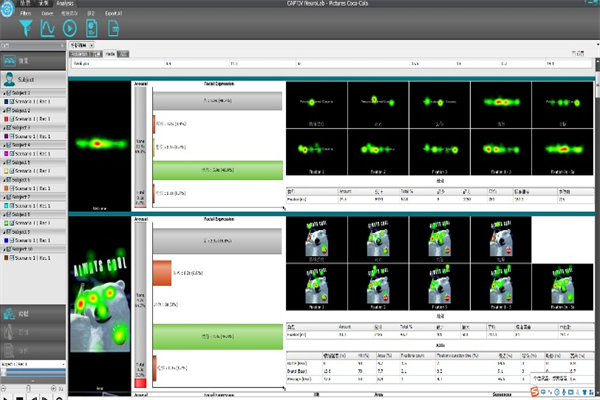600x400 pixels.
Task: Toggle the Subject 3 checkbox
Action: click(x=9, y=127)
